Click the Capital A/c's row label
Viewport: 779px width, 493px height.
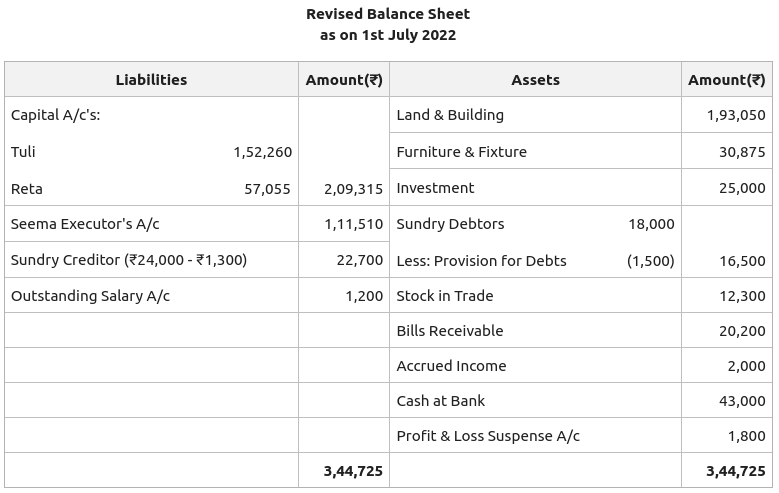coord(56,115)
